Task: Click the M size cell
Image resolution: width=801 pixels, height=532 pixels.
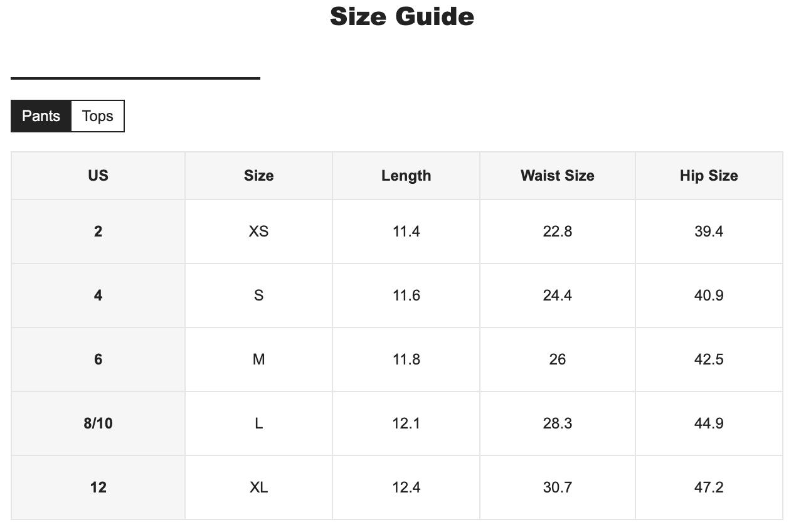Action: coord(258,359)
